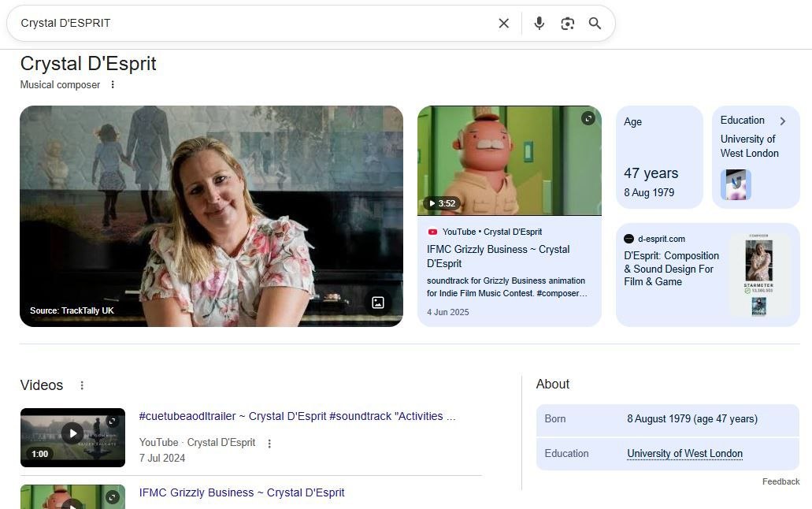Open the IFMC Grizzly Business card title
Viewport: 812px width, 509px height.
(498, 256)
